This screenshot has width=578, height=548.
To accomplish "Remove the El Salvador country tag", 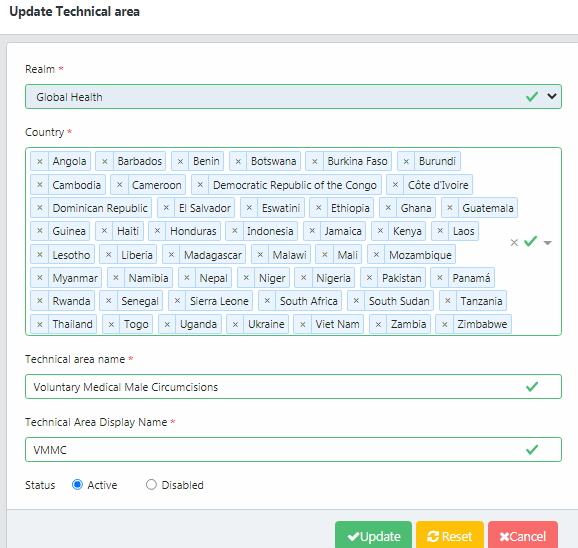I will tap(166, 208).
